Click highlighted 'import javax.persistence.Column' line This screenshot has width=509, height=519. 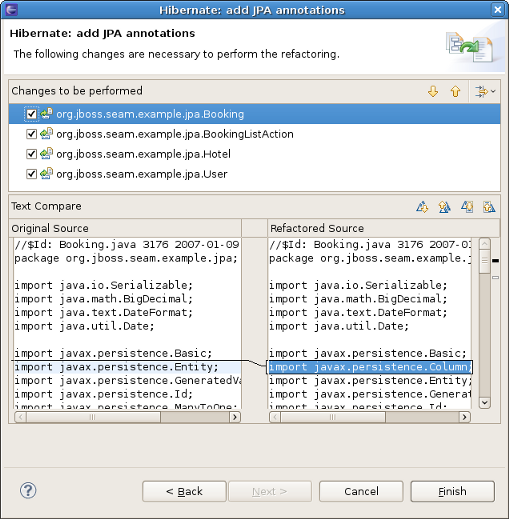(370, 367)
